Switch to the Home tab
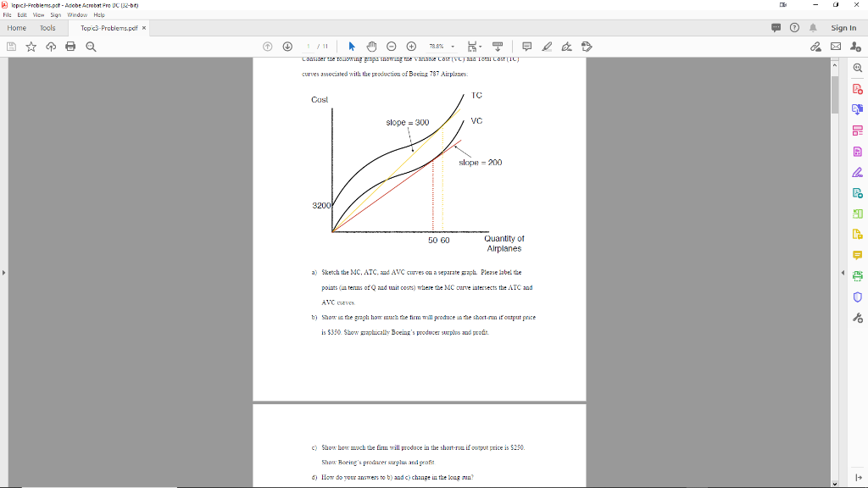Screen dimensions: 868x488 pyautogui.click(x=15, y=27)
